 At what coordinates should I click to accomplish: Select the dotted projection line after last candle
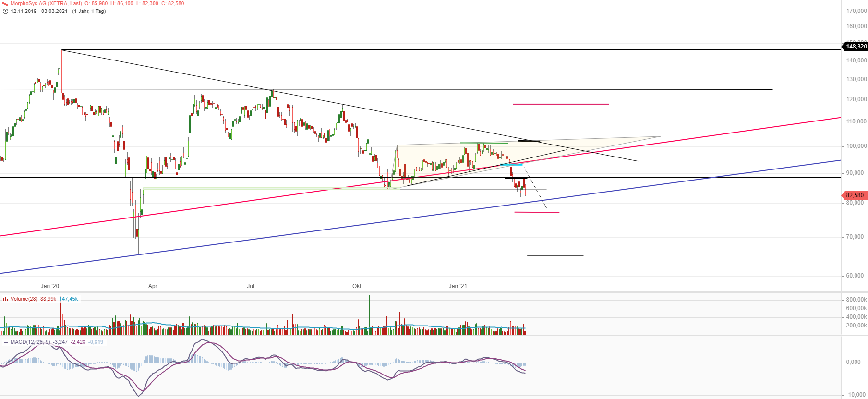coord(535,188)
